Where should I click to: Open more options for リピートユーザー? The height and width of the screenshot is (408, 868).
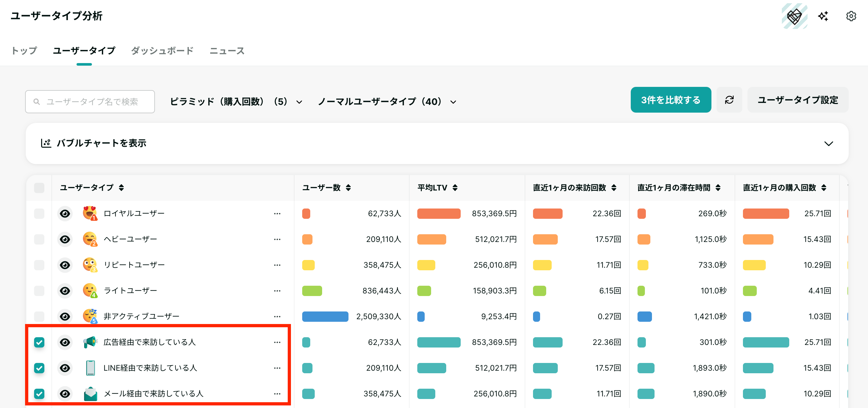pos(277,265)
